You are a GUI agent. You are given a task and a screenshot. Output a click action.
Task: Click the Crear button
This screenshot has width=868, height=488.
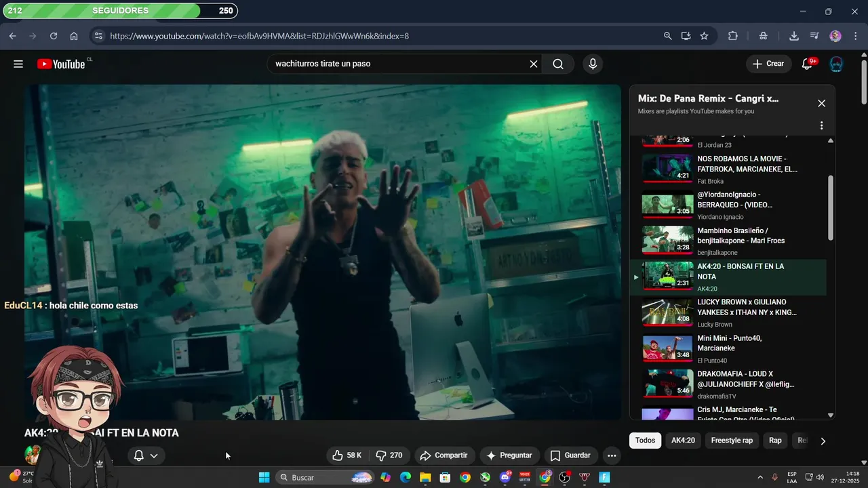click(x=768, y=64)
